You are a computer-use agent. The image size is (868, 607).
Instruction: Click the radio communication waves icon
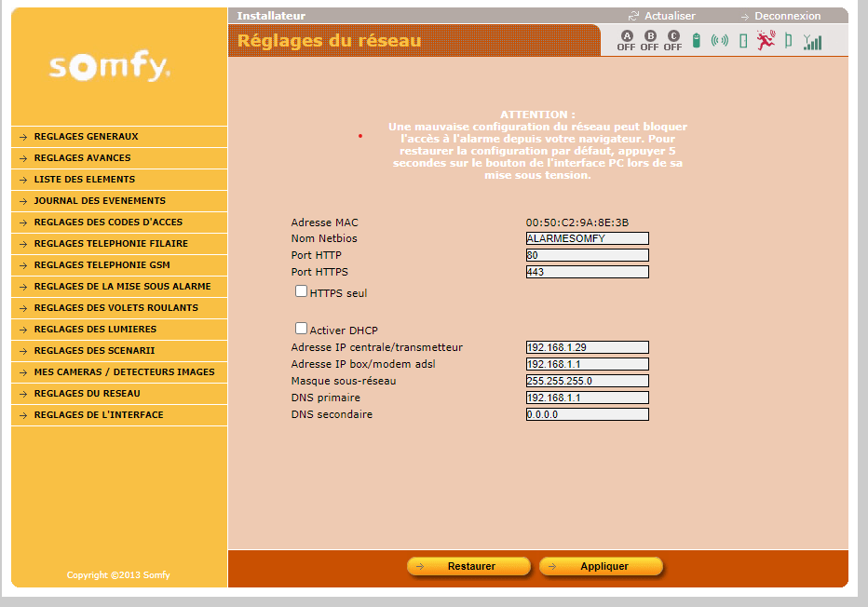click(x=720, y=40)
